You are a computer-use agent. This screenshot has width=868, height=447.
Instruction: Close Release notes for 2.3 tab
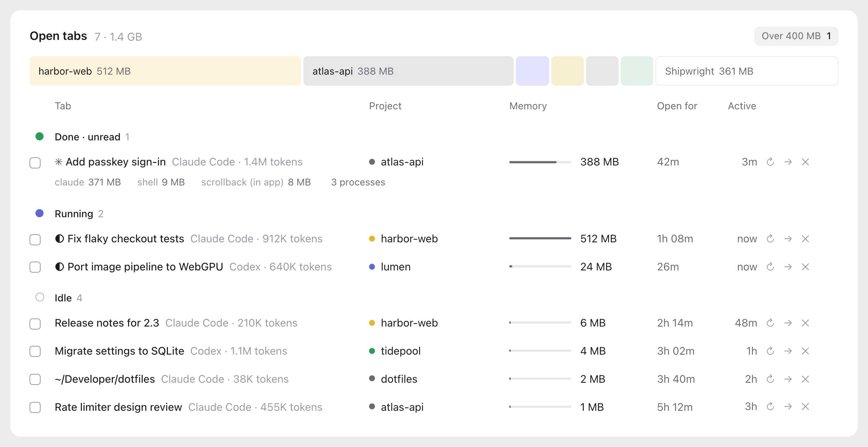805,323
